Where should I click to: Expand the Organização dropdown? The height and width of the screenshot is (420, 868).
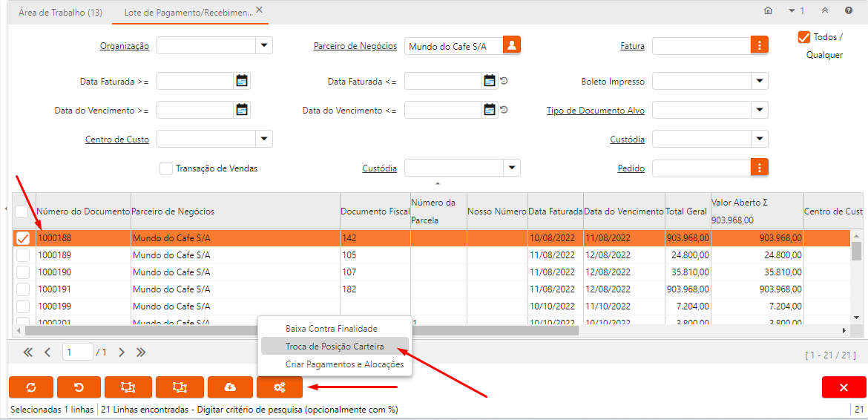[264, 46]
